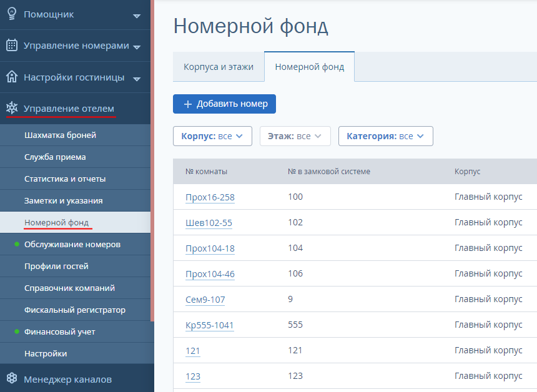Open room link 121

click(x=192, y=351)
